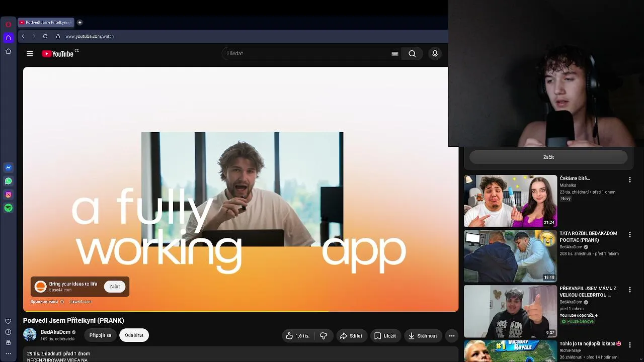Open the Čekáme Dítě video thumbnail

click(510, 201)
